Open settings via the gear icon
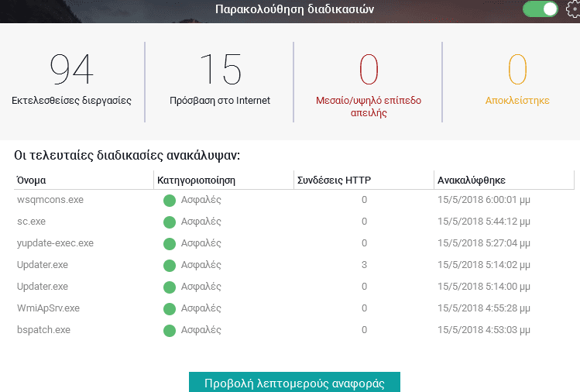 [573, 9]
